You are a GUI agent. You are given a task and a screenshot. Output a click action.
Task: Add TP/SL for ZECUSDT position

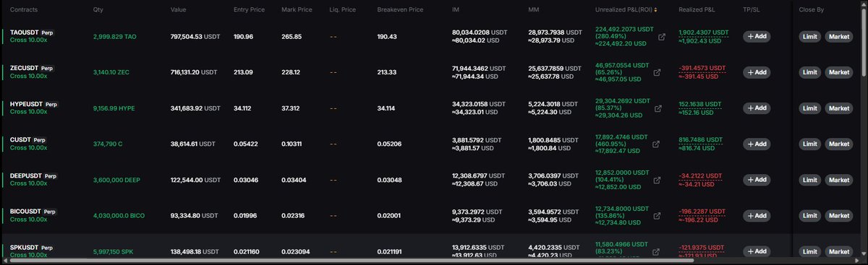click(757, 72)
